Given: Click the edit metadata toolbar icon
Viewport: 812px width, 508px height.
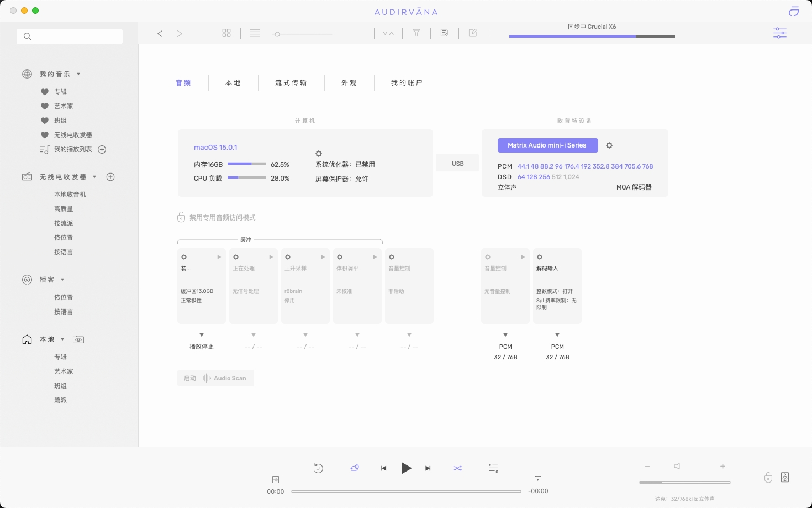Looking at the screenshot, I should tap(473, 33).
